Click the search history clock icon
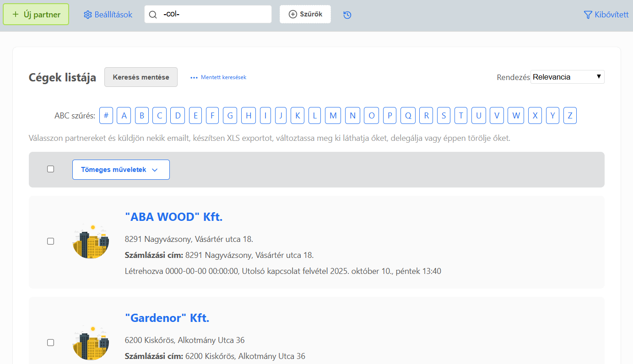Viewport: 633px width, 364px height. [x=347, y=15]
